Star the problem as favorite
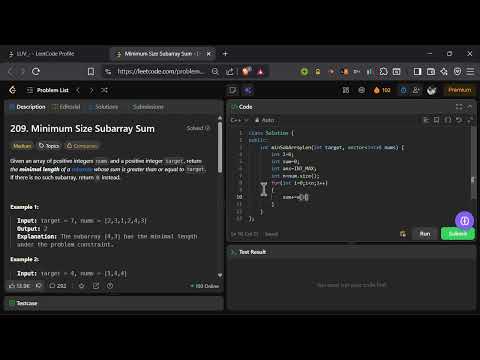This screenshot has height=360, width=480. [82, 286]
